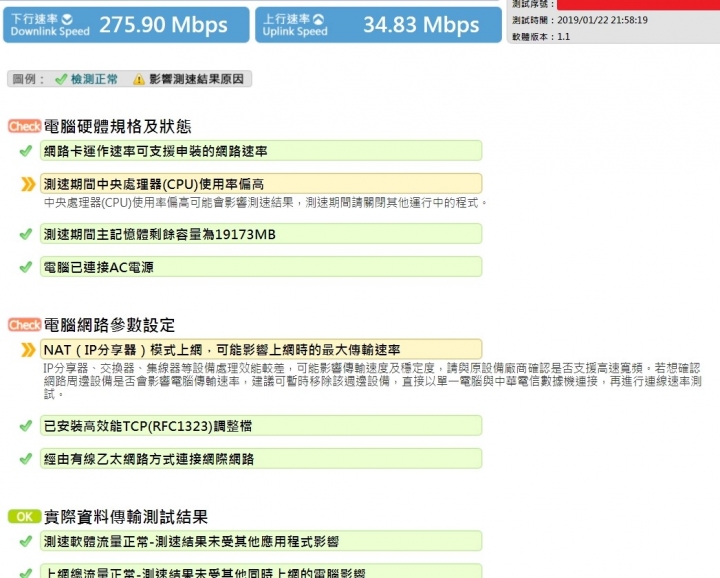Image resolution: width=720 pixels, height=578 pixels.
Task: Click the 影響測速結果原因 legend label
Action: [196, 79]
